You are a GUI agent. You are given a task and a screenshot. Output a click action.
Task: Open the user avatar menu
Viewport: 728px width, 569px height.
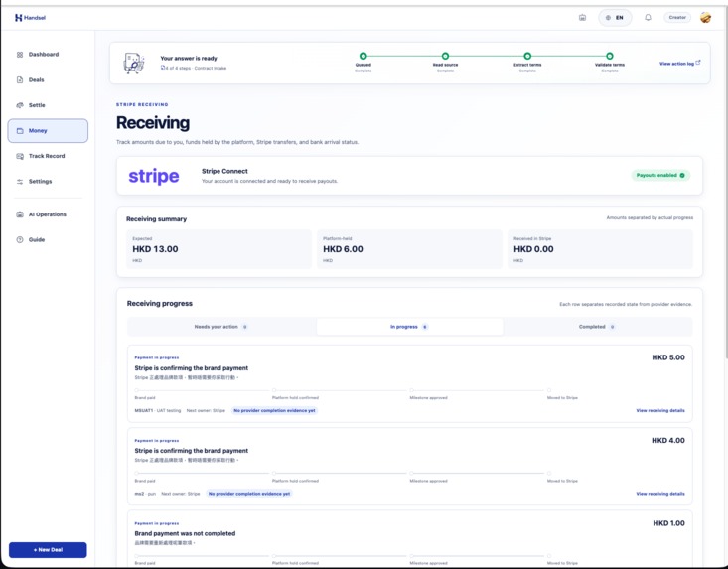click(705, 18)
